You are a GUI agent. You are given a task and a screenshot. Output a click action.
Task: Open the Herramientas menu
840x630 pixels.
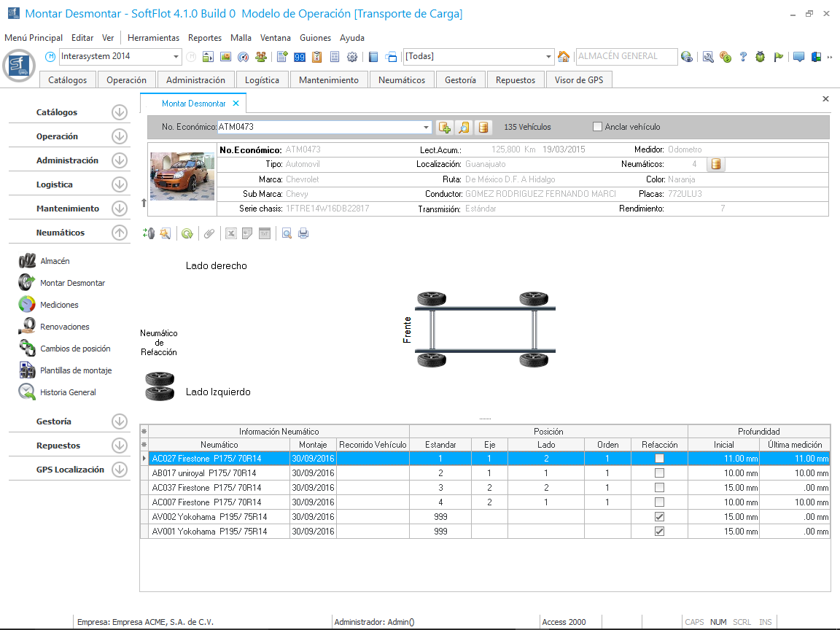point(153,38)
